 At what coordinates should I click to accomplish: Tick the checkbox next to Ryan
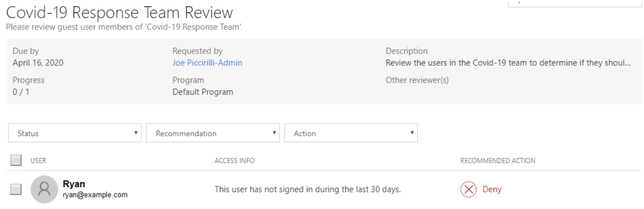click(16, 189)
